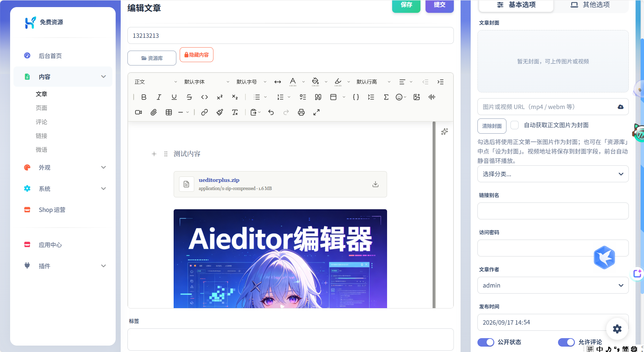Insert a table
The image size is (644, 352).
click(x=169, y=112)
